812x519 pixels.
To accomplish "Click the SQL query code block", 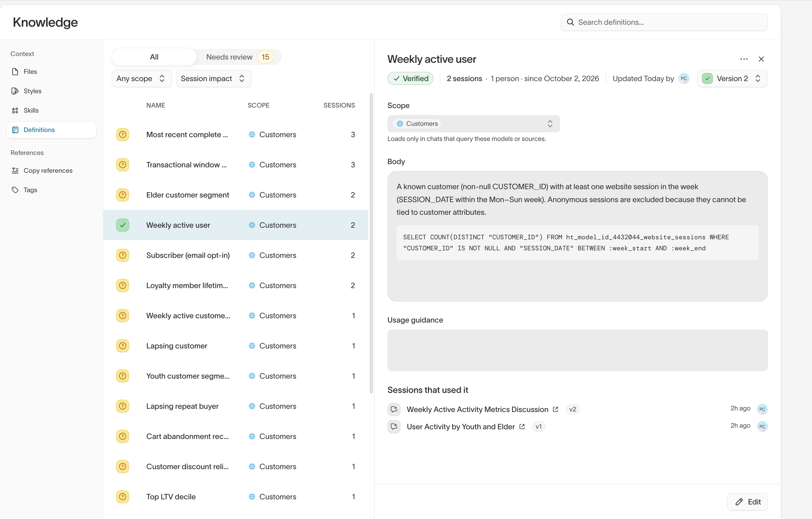I will [577, 243].
